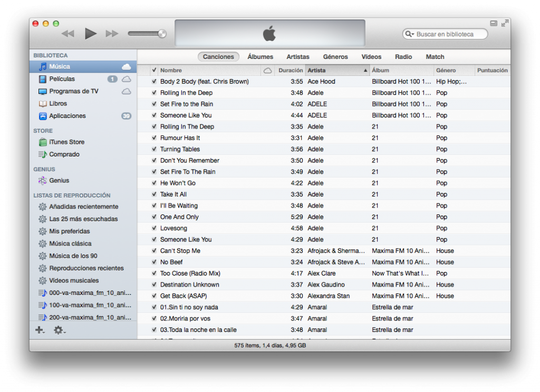Viewport: 540px width, 392px height.
Task: Open playlist 100-va-maxima_fm_10_ani
Action: (83, 305)
